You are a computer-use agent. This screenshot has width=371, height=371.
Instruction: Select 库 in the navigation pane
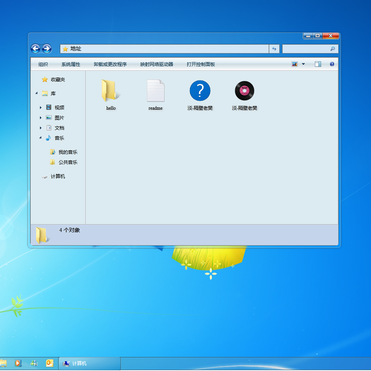pos(49,94)
